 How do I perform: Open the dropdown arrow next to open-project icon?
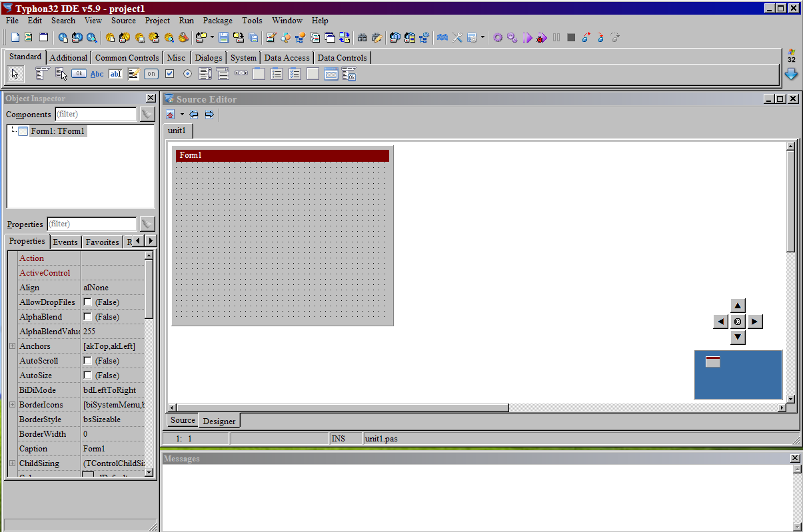click(212, 37)
